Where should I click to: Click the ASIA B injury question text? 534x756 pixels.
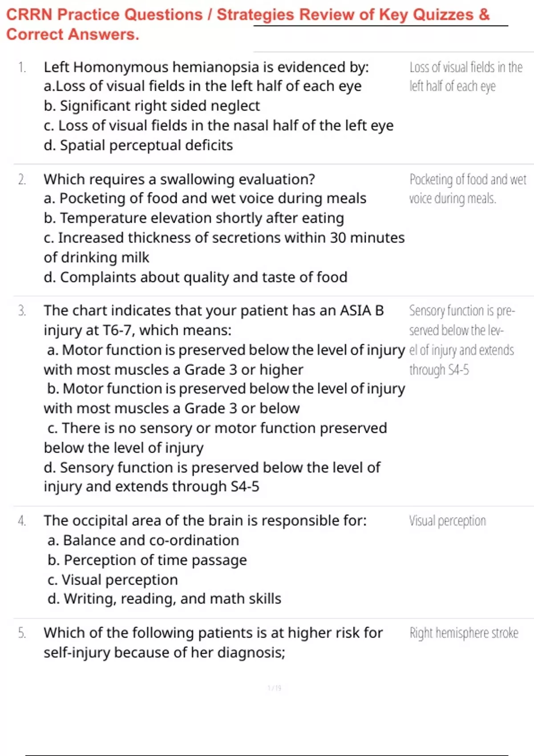(214, 320)
